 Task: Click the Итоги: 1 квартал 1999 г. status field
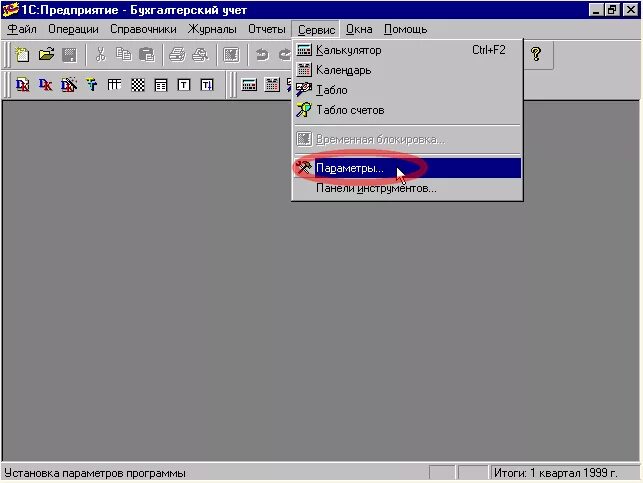pyautogui.click(x=564, y=473)
